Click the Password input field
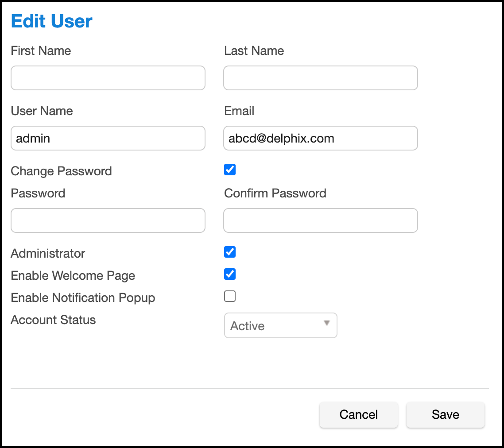The image size is (504, 448). [x=108, y=220]
